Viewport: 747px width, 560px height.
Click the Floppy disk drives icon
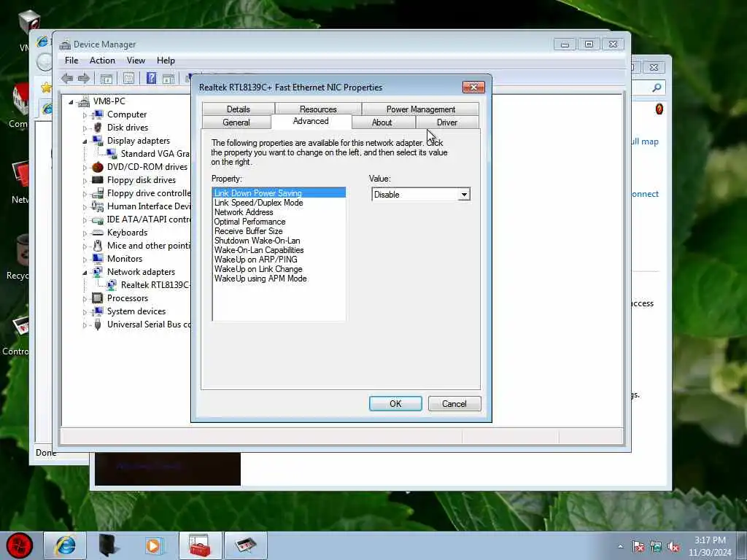[98, 180]
